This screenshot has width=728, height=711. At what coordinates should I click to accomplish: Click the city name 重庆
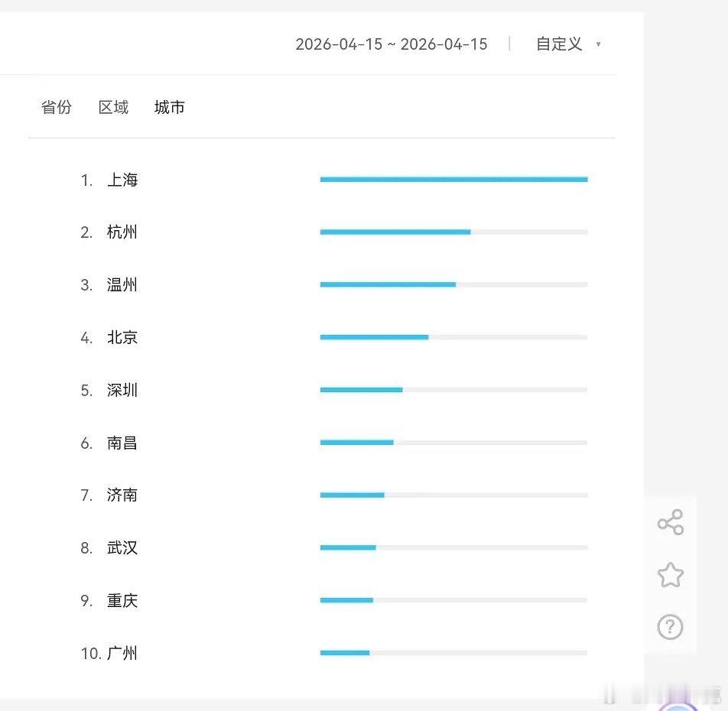pos(122,601)
